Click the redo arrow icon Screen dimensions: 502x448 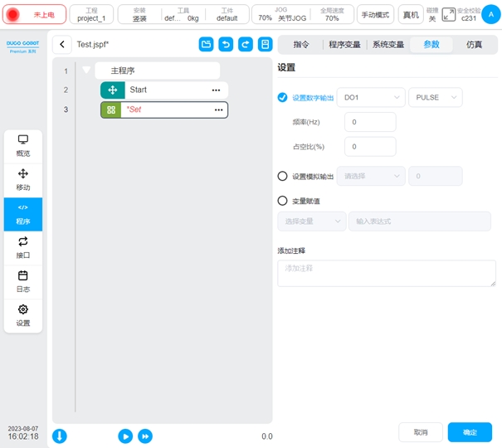click(246, 45)
